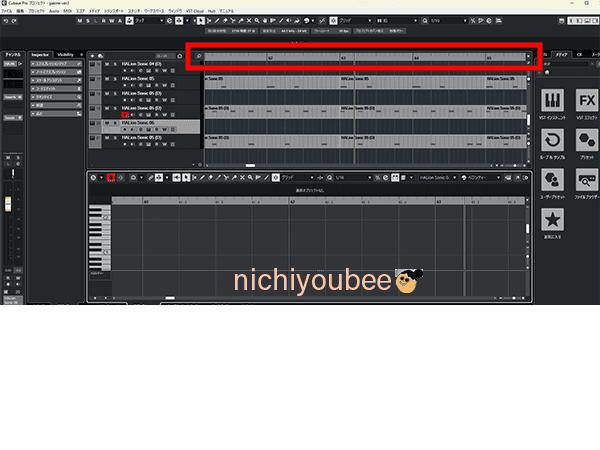Solo the HALion Sonic 06 track
600x450 pixels.
115,123
